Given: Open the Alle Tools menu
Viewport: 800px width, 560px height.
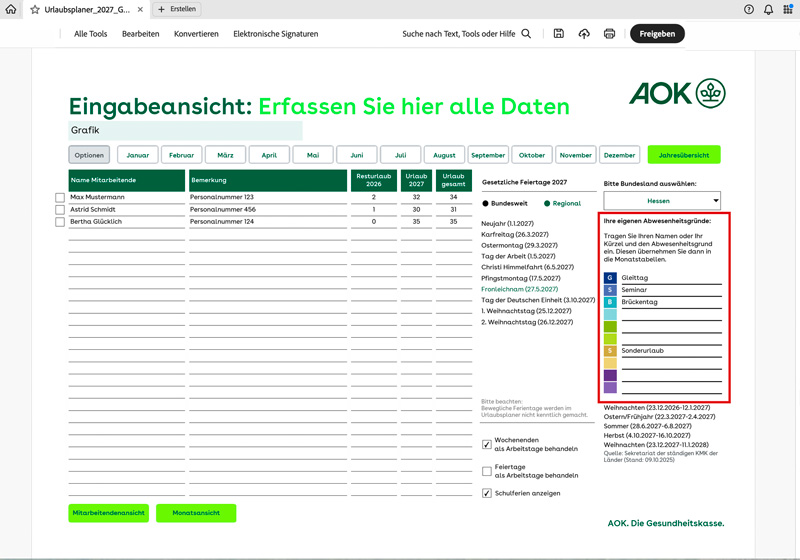Looking at the screenshot, I should click(x=90, y=34).
